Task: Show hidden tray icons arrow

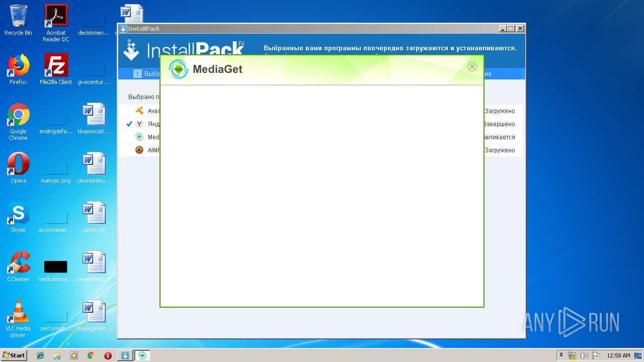Action: point(561,355)
